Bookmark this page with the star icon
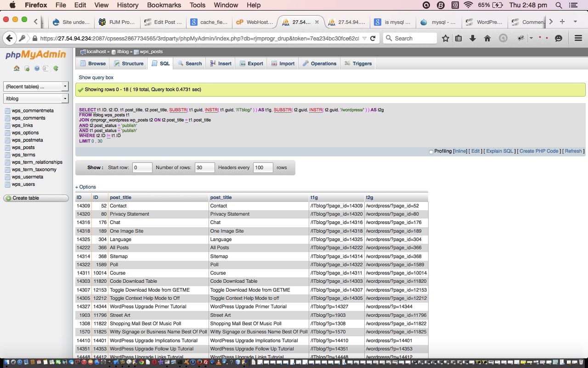The image size is (588, 368). (445, 38)
